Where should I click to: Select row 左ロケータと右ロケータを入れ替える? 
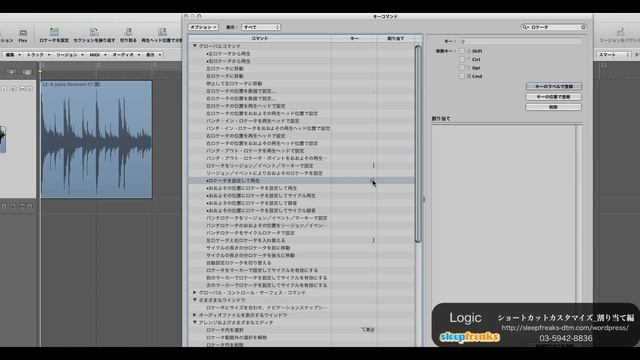tap(301, 240)
